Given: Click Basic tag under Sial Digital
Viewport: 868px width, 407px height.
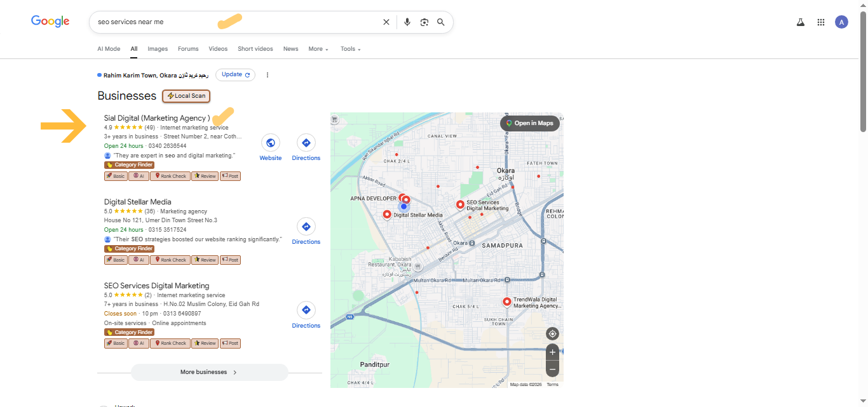Looking at the screenshot, I should (x=116, y=176).
